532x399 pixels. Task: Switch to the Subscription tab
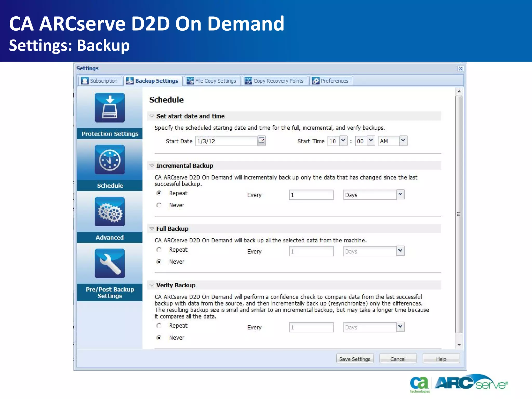pos(100,81)
